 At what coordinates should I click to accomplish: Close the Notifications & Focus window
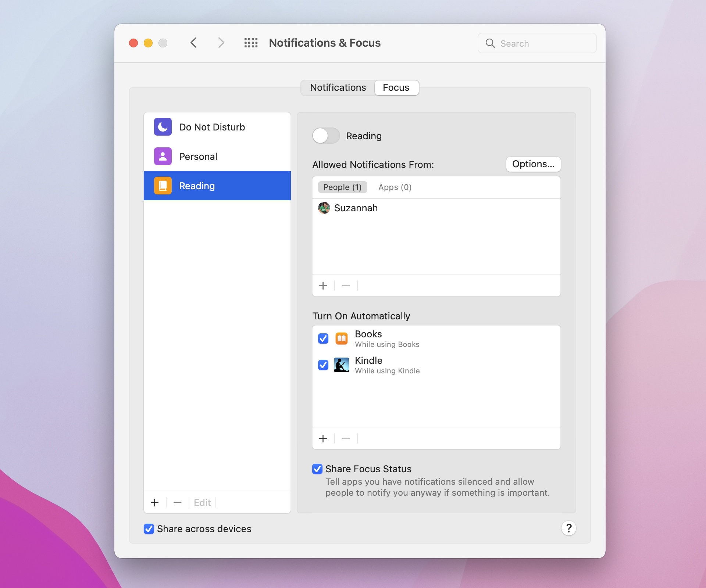coord(133,43)
